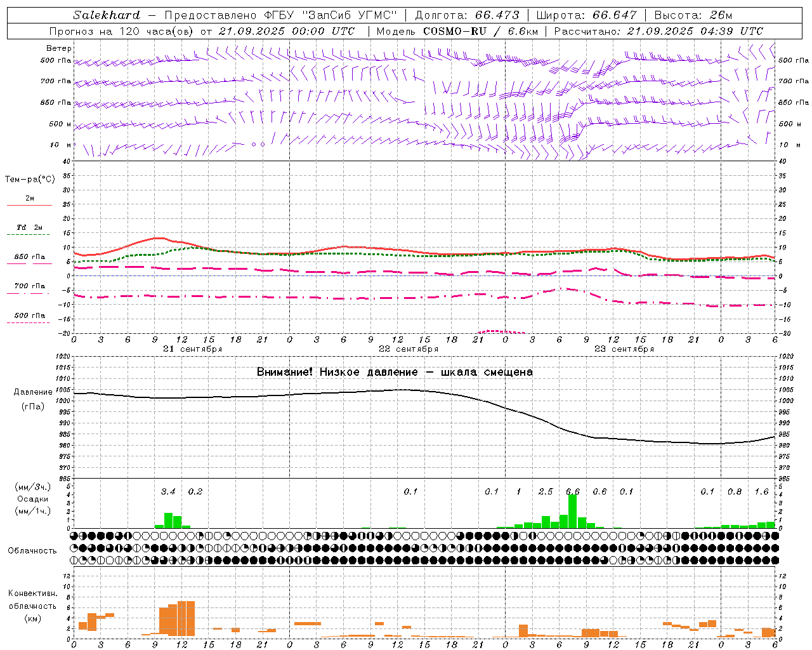Viewport: 812px width, 650px height.
Task: Click the tallest green precipitation bar
Action: click(x=572, y=511)
